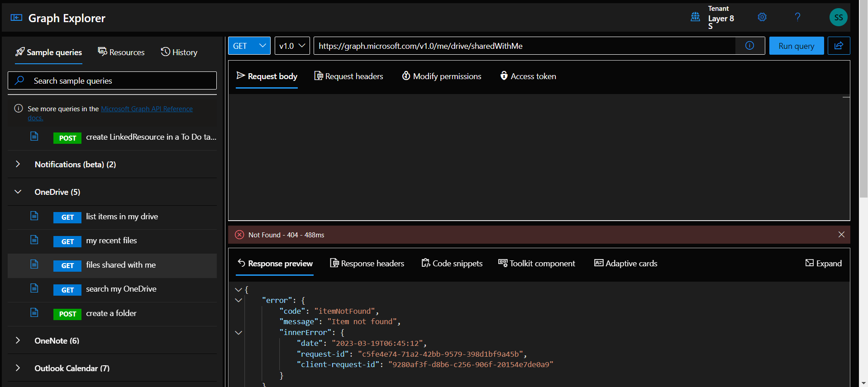Screen dimensions: 868x387
Task: Select the Request headers tab
Action: (x=349, y=76)
